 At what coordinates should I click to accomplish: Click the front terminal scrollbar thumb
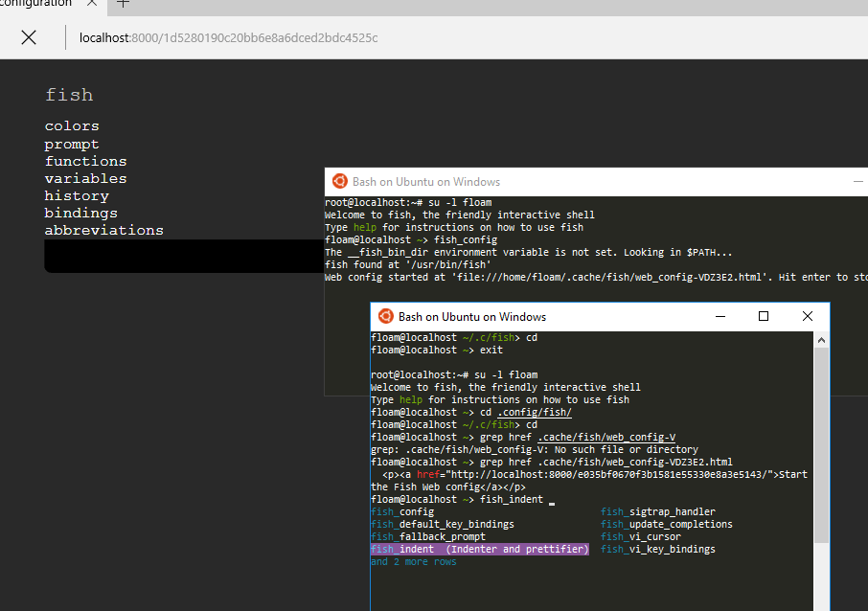pos(821,445)
